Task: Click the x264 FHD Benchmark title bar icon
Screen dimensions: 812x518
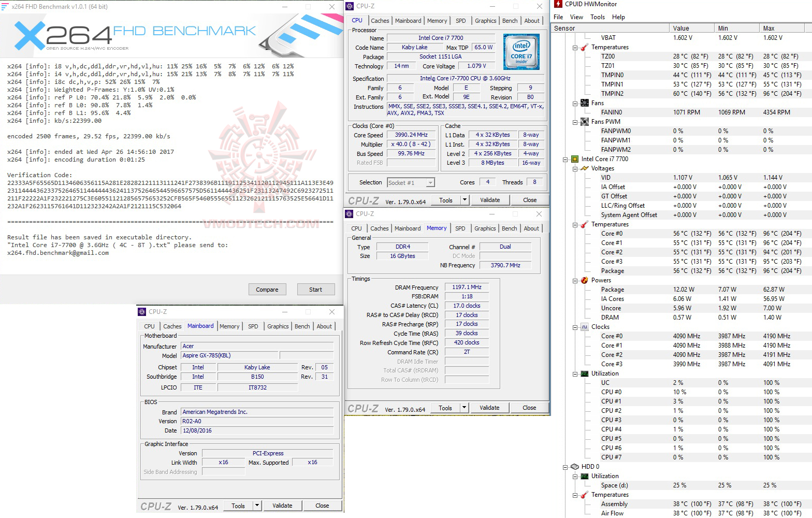Action: click(x=5, y=7)
